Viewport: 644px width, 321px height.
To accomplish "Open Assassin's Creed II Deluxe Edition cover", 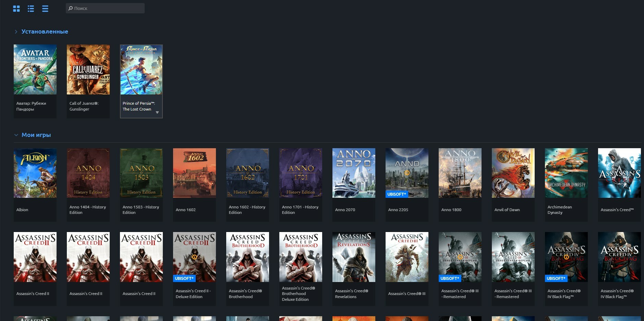I will click(194, 257).
